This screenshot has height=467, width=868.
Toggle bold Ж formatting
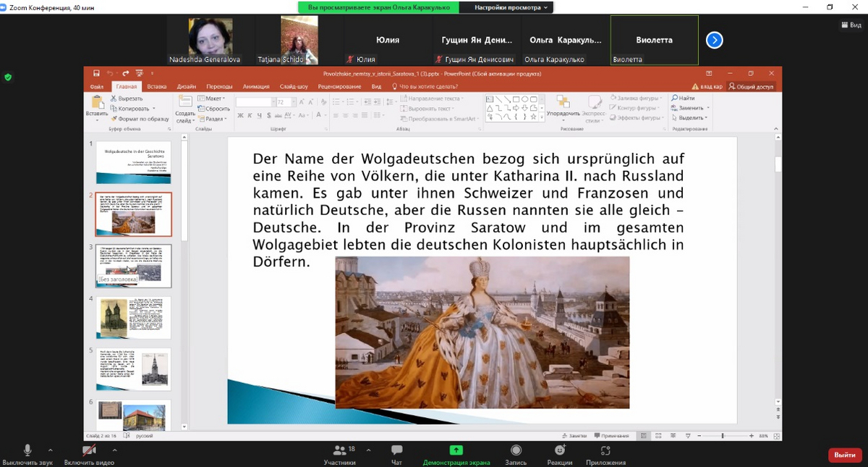[x=240, y=115]
